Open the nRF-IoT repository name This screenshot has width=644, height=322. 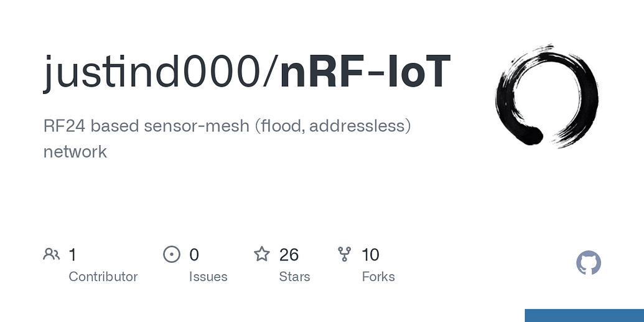click(364, 73)
